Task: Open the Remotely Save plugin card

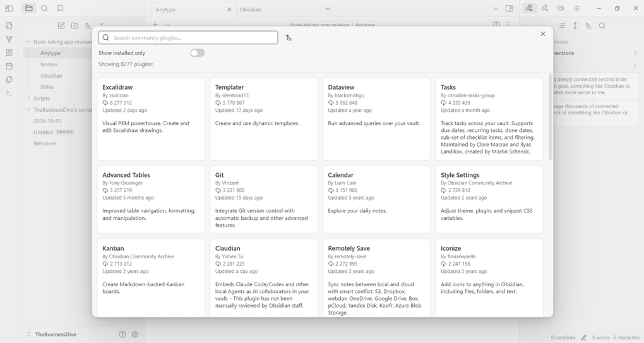Action: pyautogui.click(x=377, y=278)
